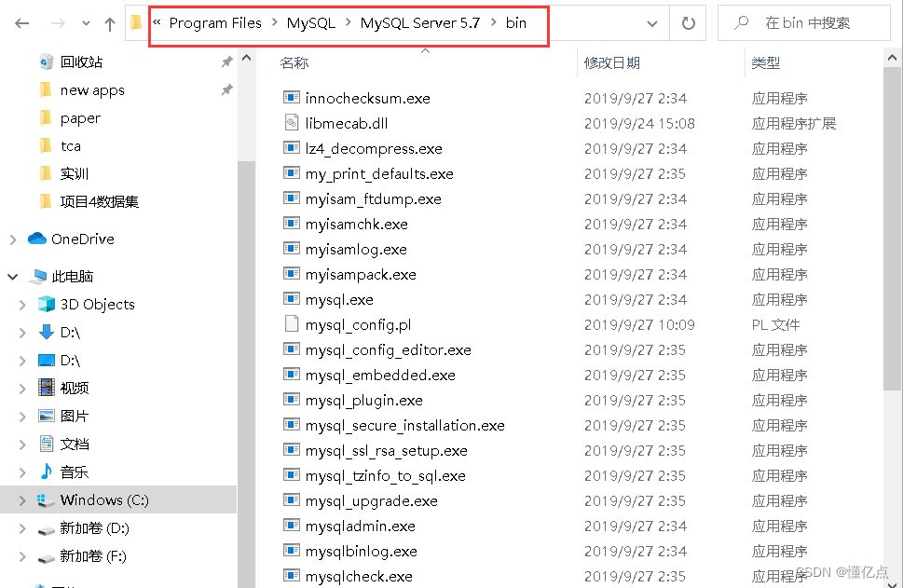Select mysql_tzinfo_to_sql.exe file name
Screen dimensions: 903x588
tap(385, 475)
